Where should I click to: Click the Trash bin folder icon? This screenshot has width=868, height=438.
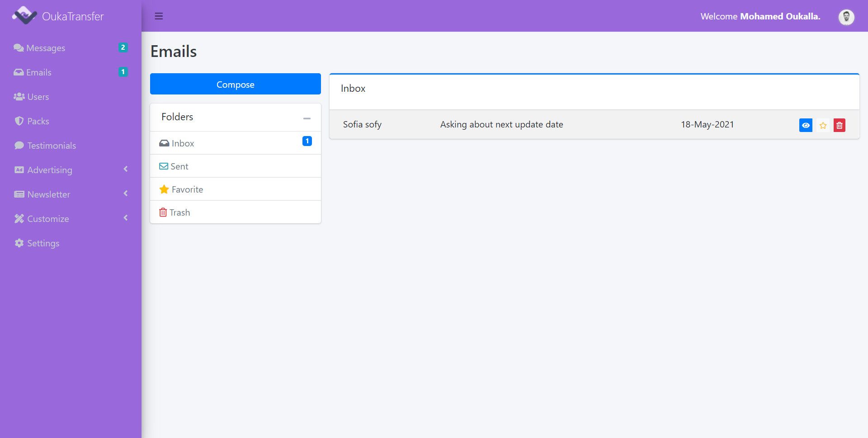(x=163, y=212)
